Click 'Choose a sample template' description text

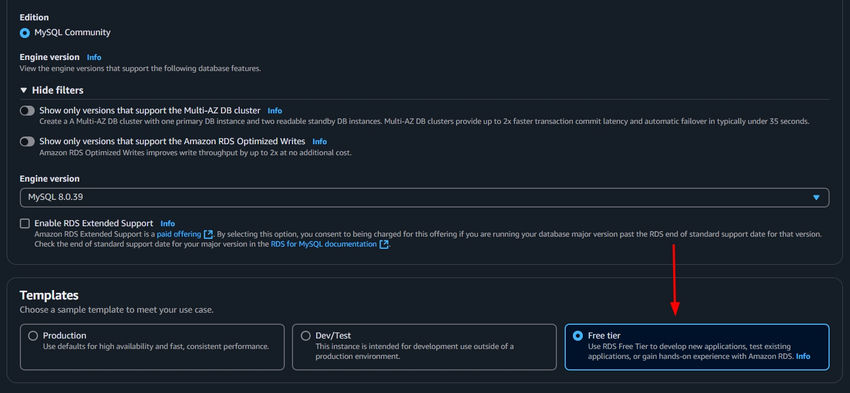[x=117, y=311]
